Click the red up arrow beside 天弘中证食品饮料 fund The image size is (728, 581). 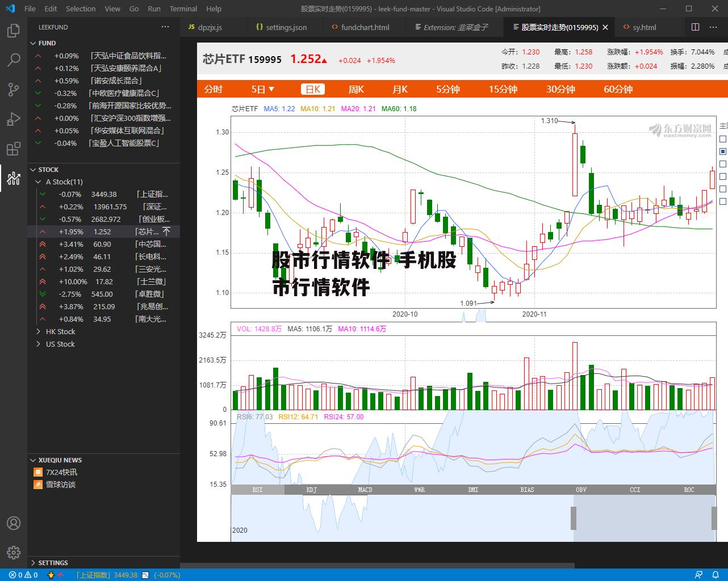38,56
